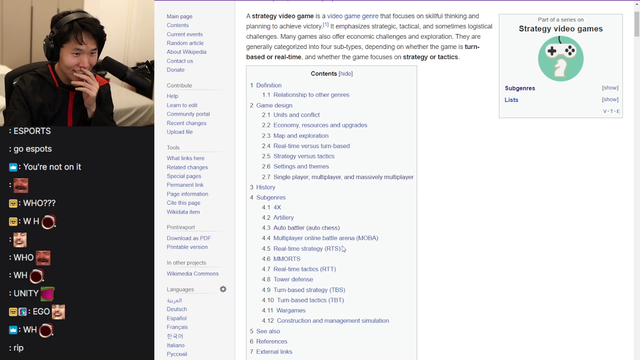Click the face emote after WHO in chat

43,258
